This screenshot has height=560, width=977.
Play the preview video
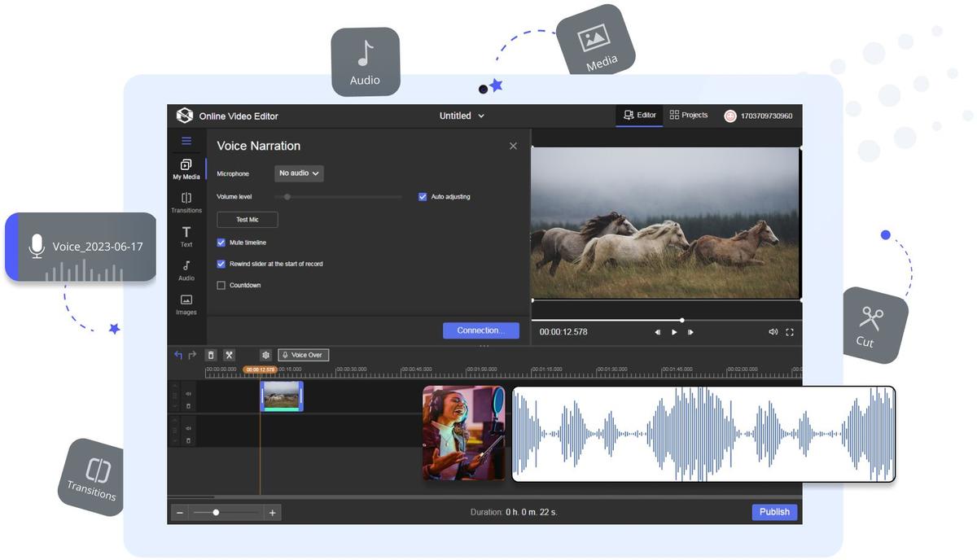673,330
